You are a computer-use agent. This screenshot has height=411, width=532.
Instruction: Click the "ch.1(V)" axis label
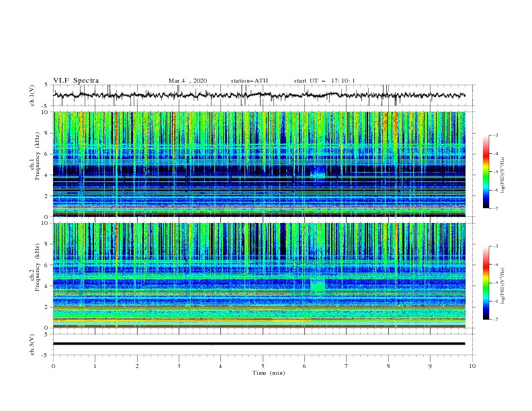[x=32, y=95]
